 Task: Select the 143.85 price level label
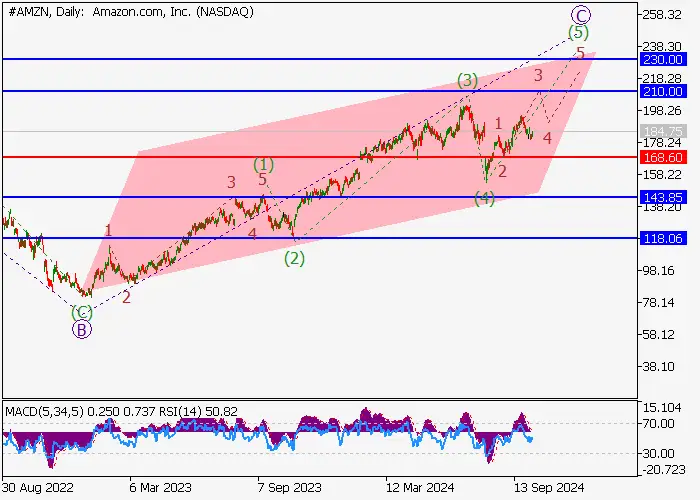pos(662,197)
